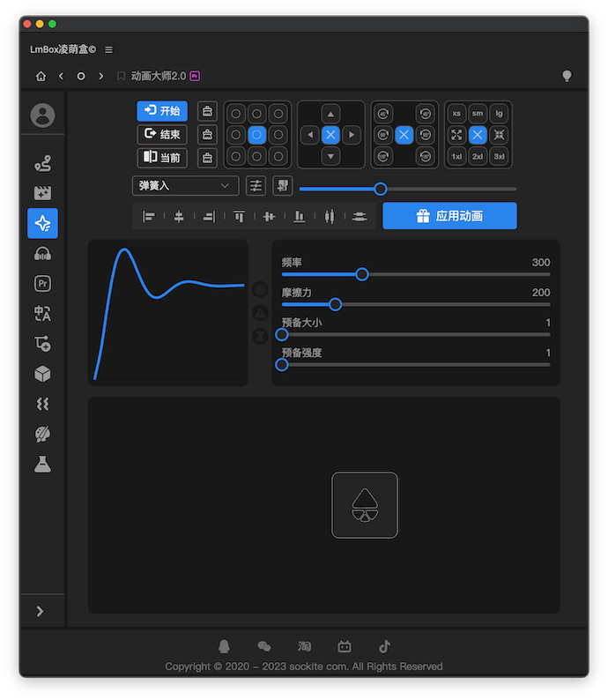
Task: Select the 1xl scale preset
Action: coord(456,156)
